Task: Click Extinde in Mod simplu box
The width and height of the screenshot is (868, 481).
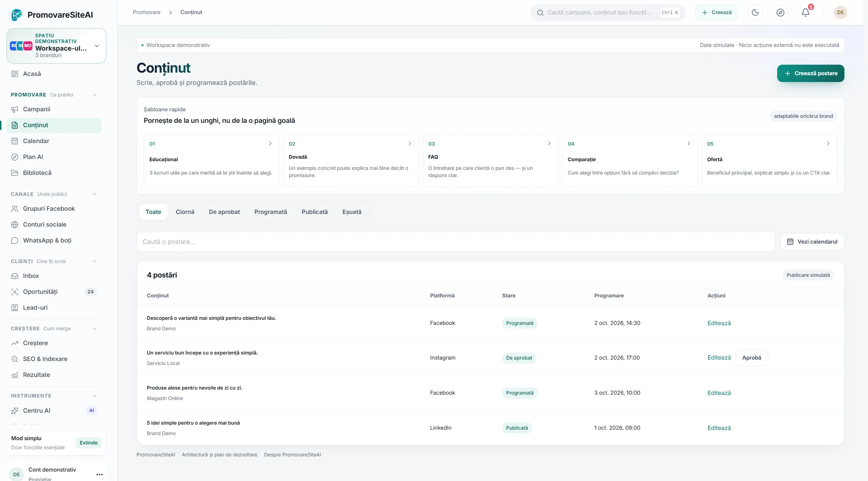Action: (x=89, y=443)
